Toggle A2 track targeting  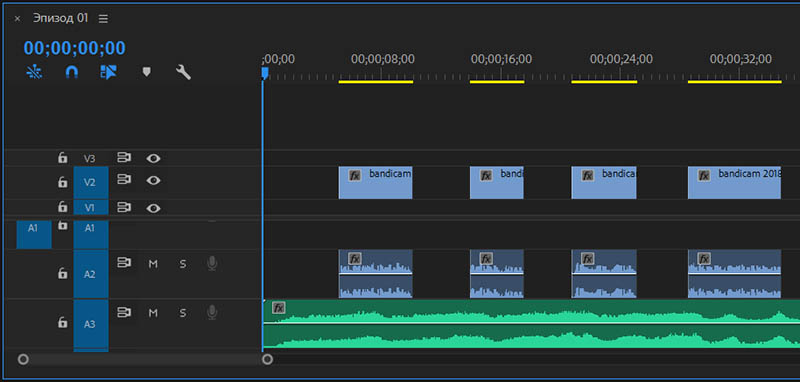[91, 274]
